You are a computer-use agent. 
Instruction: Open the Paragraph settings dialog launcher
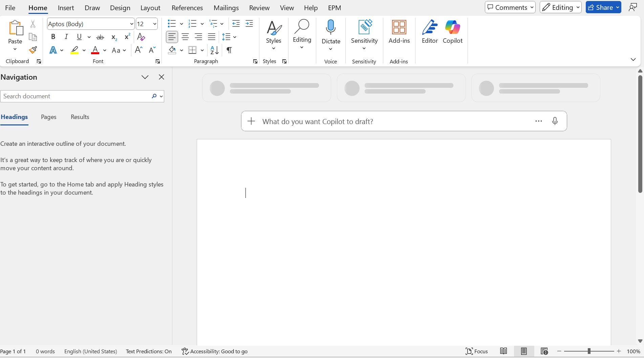(255, 61)
